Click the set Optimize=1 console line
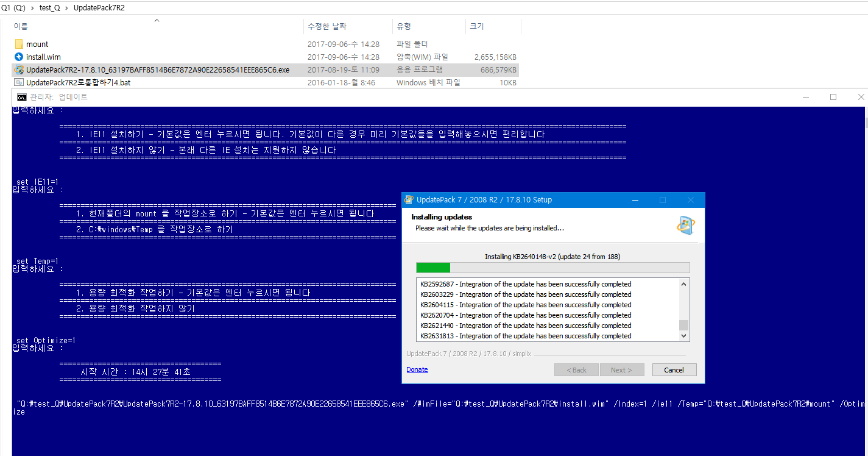The image size is (868, 456). 46,340
